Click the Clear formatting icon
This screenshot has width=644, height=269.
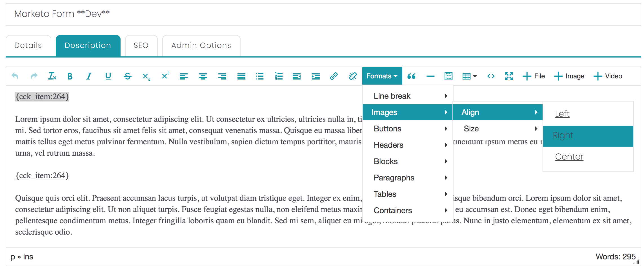(x=52, y=76)
